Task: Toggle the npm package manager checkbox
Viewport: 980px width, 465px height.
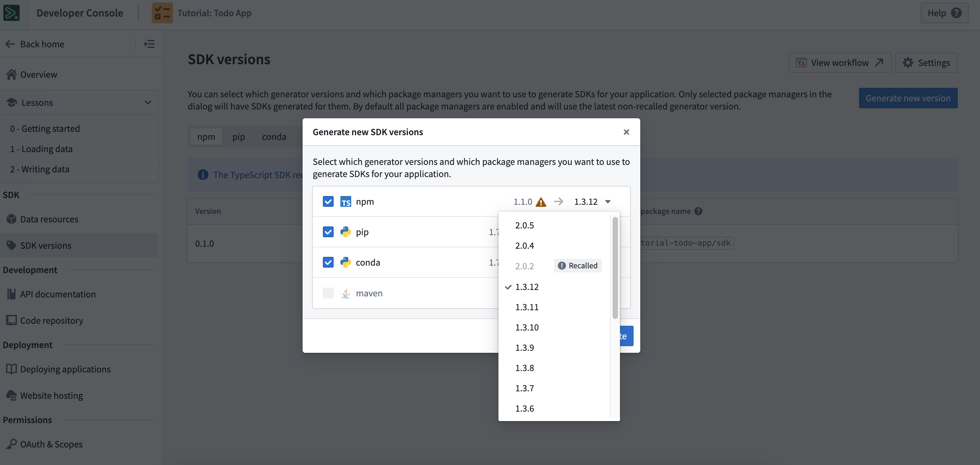Action: tap(328, 201)
